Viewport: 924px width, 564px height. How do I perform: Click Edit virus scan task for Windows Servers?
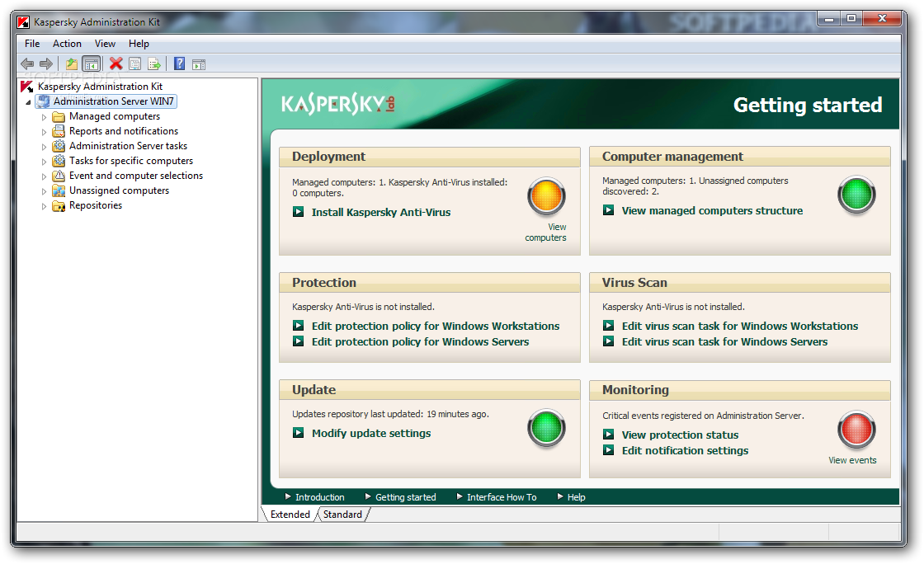pyautogui.click(x=725, y=342)
